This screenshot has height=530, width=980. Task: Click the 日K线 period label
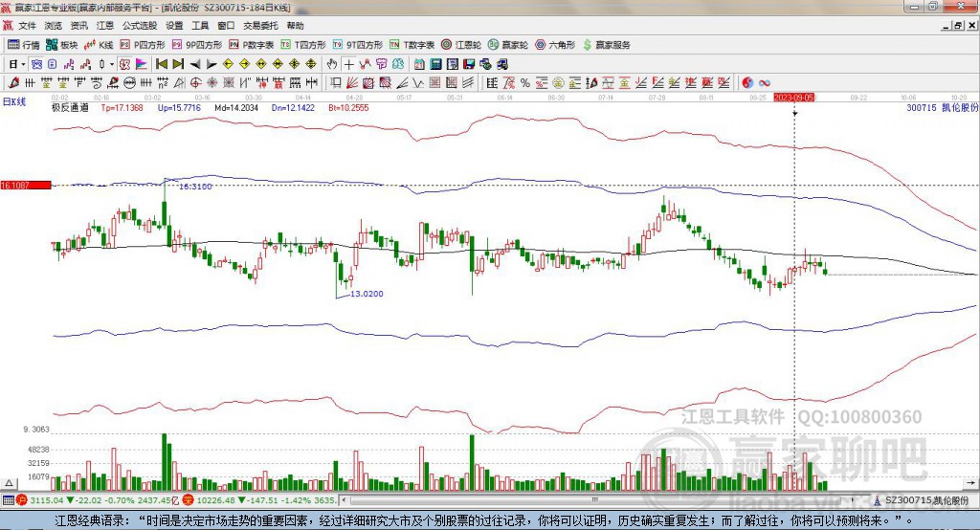click(14, 101)
